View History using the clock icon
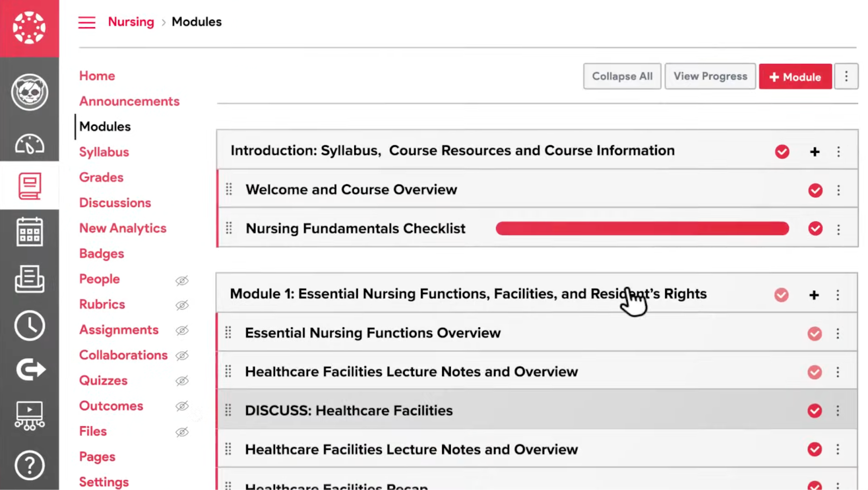This screenshot has height=490, width=868. coord(29,325)
